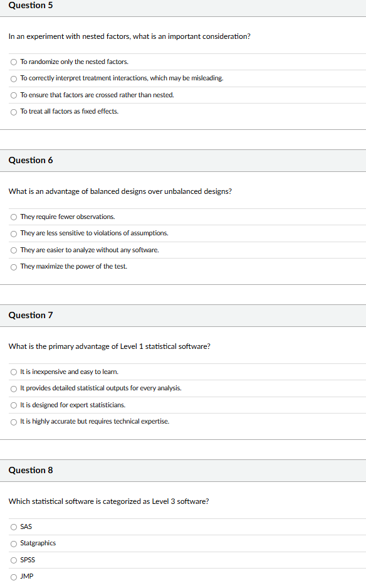Select 'To randomize only the nested factors'

[x=13, y=61]
